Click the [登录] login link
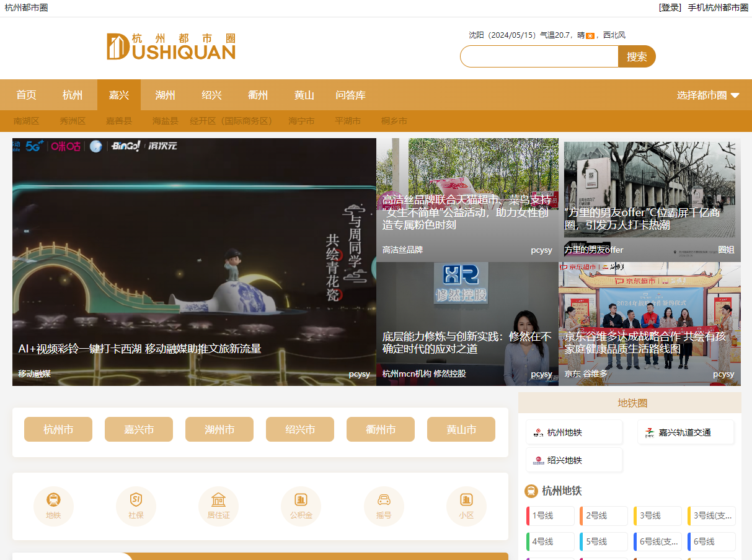752x560 pixels. [670, 7]
